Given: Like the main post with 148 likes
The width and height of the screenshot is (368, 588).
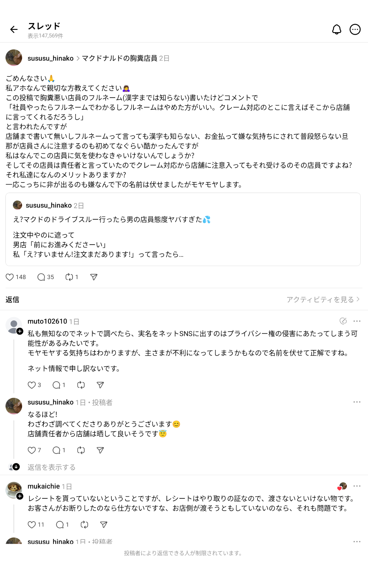Looking at the screenshot, I should coord(10,277).
